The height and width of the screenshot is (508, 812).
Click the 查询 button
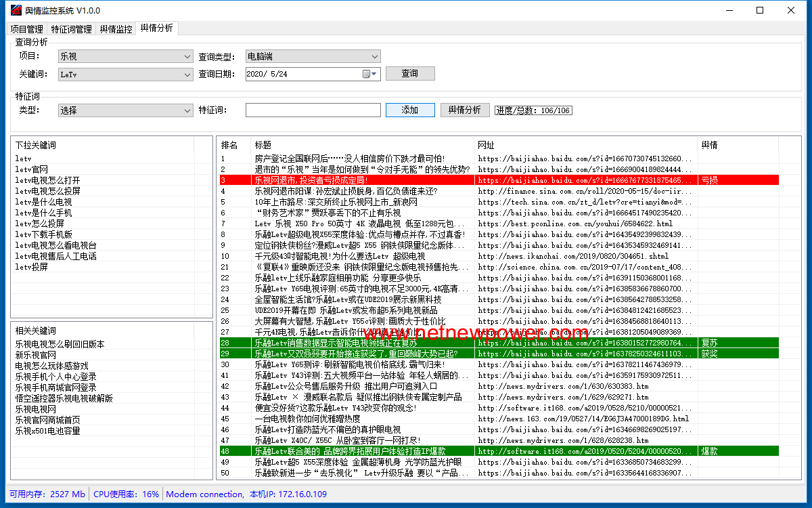pyautogui.click(x=410, y=73)
